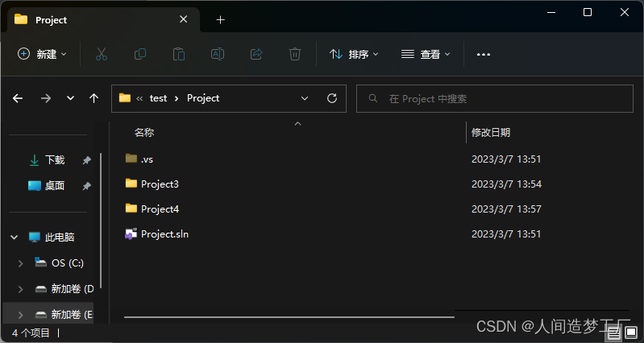Select the 新加卷 (E drive
Viewport: 644px width, 343px height.
tap(72, 315)
